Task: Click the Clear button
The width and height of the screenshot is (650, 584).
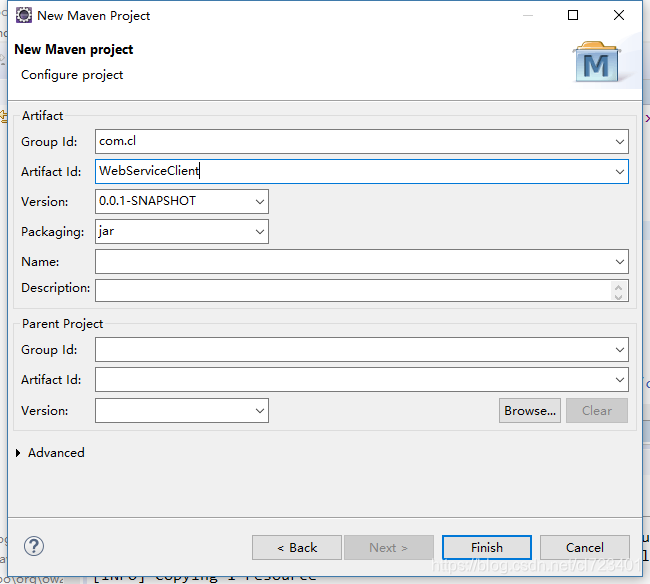Action: click(x=597, y=411)
